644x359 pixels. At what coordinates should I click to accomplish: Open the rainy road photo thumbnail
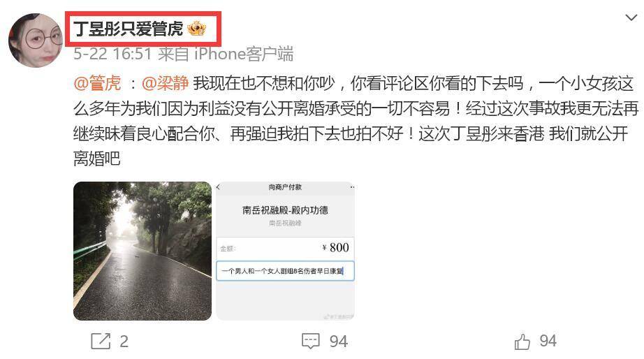(x=142, y=251)
